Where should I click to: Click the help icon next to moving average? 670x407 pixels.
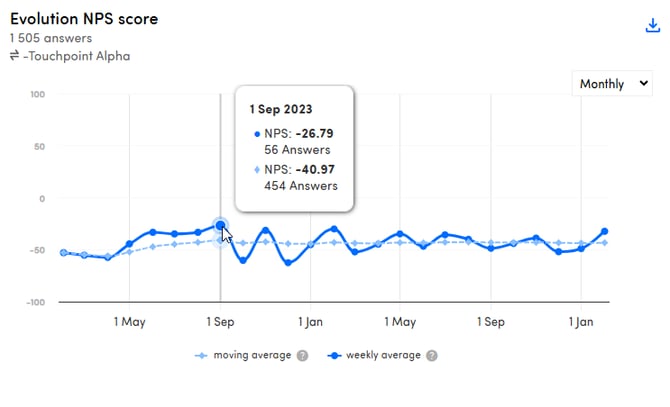coord(302,355)
